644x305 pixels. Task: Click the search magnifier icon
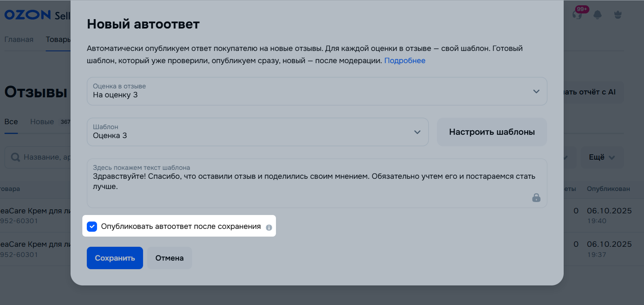(x=15, y=157)
